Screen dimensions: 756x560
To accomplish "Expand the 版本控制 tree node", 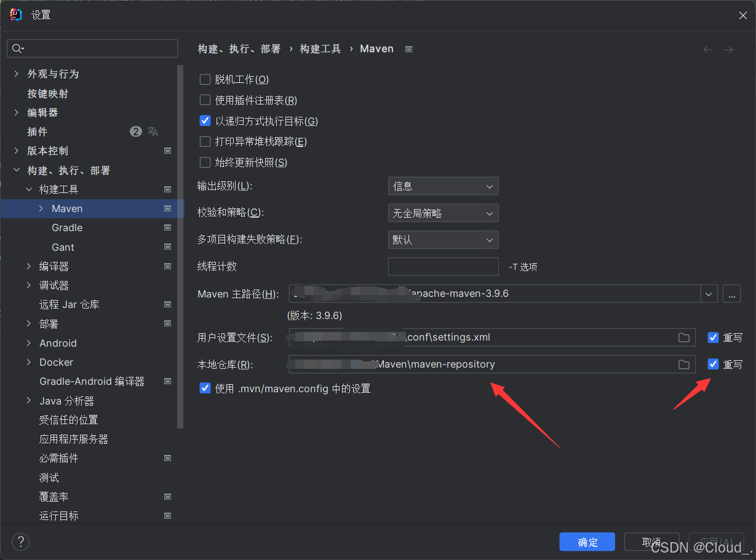I will pyautogui.click(x=17, y=151).
